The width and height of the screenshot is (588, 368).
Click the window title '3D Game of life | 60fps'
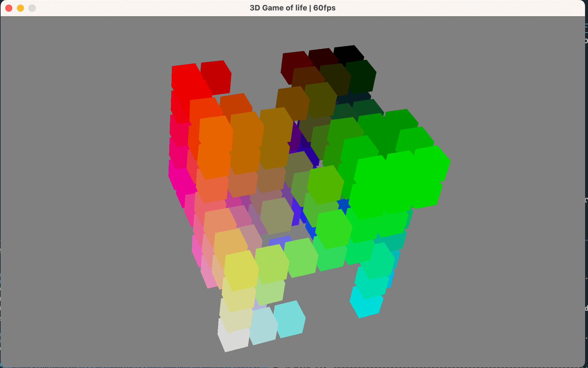tap(292, 8)
